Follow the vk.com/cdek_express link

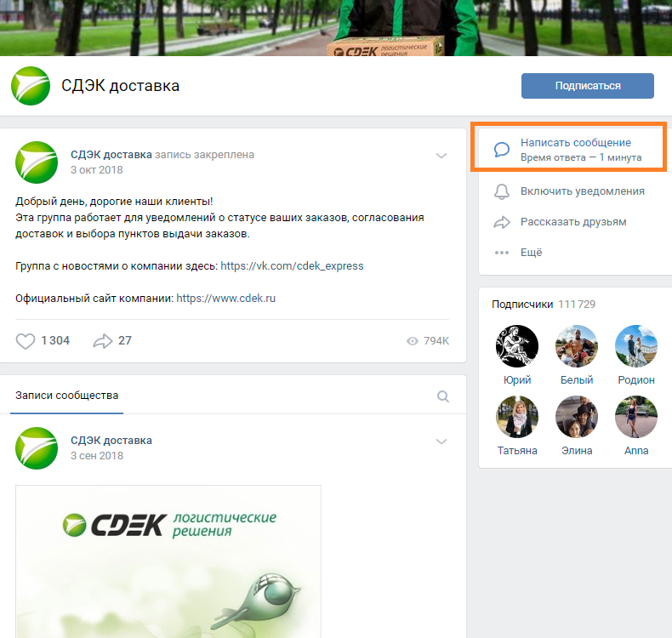(292, 265)
